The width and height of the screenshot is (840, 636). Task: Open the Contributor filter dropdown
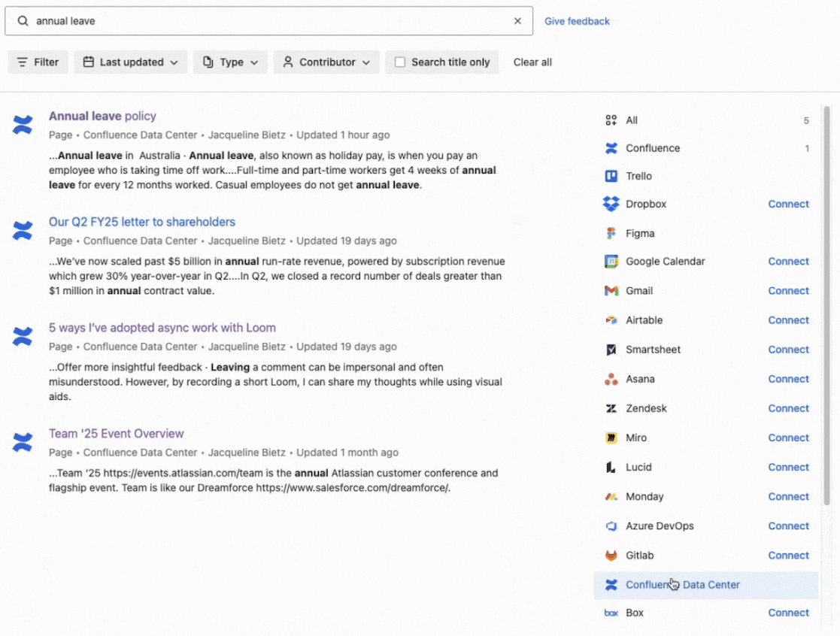[326, 62]
